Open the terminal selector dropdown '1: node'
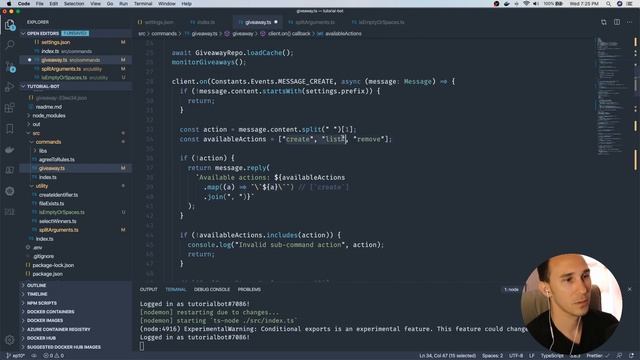The image size is (640, 360). pyautogui.click(x=511, y=289)
